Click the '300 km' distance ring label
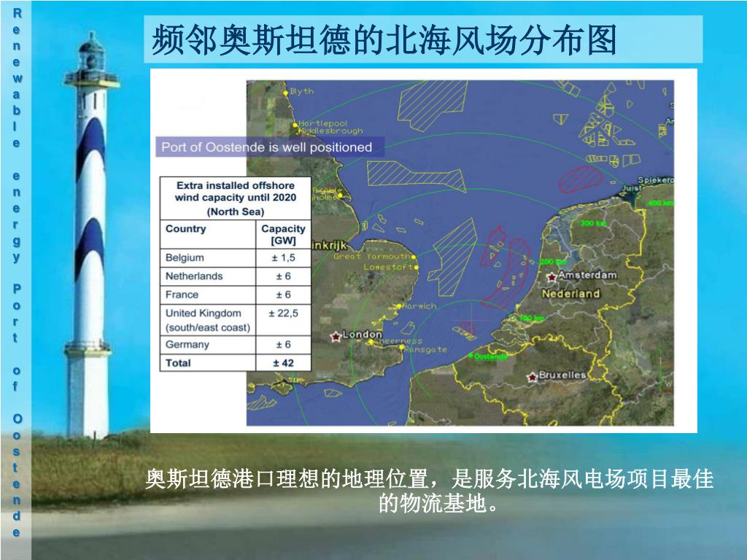 [593, 223]
